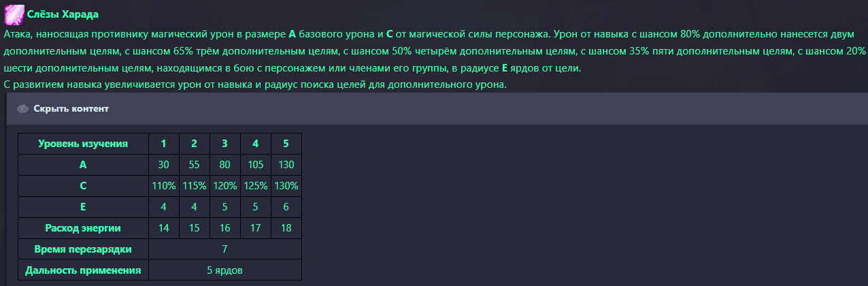Click the Время перезарядки row label
868x286 pixels.
click(83, 249)
